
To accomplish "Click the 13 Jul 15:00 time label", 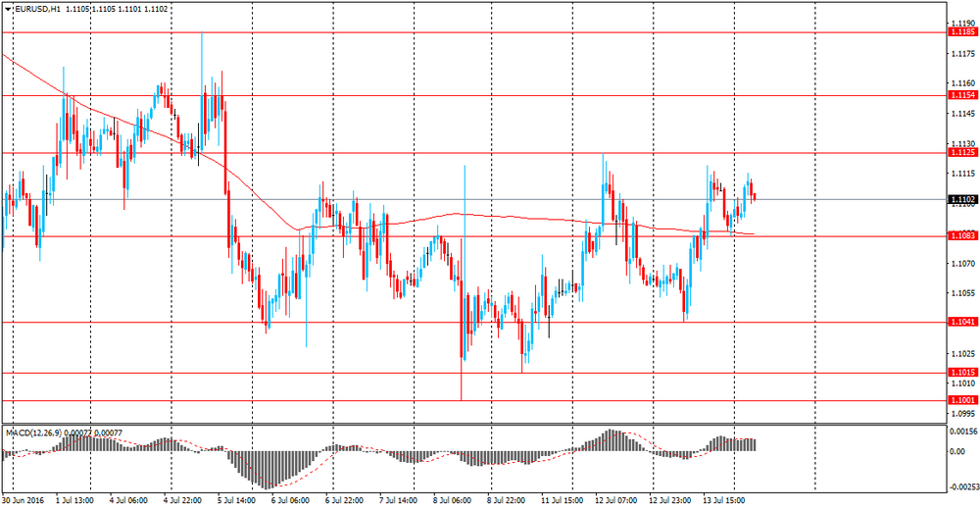I will [724, 500].
